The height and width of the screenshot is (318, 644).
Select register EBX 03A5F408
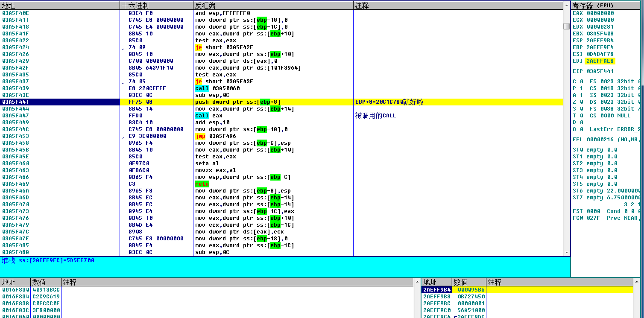[593, 34]
